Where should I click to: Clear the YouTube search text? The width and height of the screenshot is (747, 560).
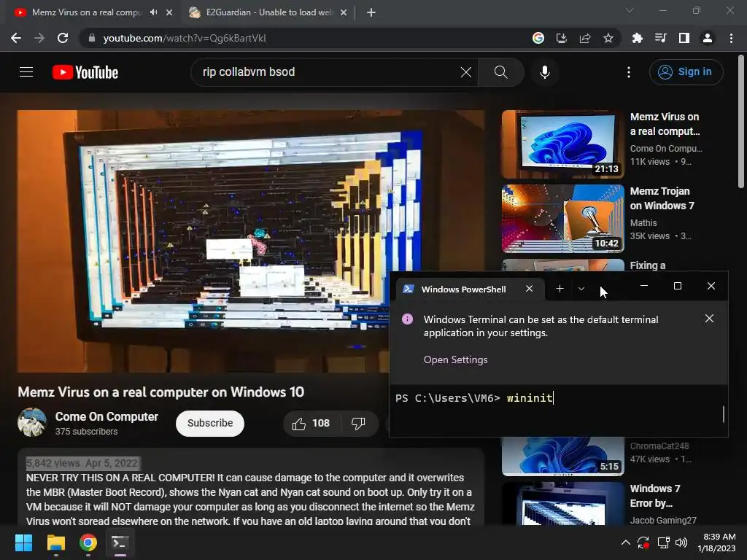click(x=466, y=72)
